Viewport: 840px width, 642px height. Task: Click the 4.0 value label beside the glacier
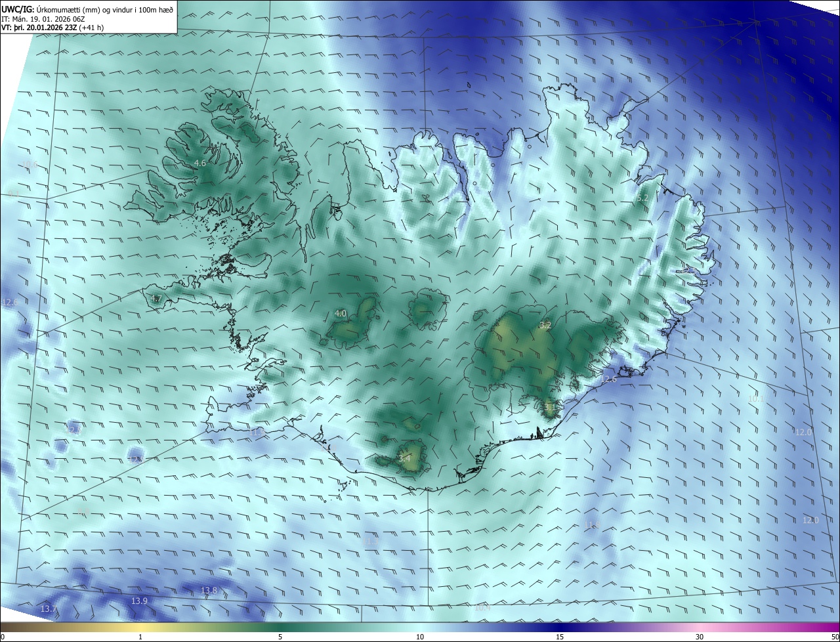coord(341,314)
